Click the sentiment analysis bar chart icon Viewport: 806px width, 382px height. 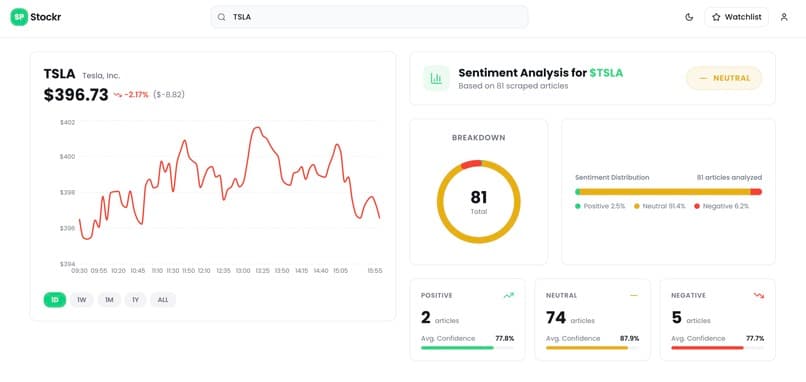tap(436, 79)
